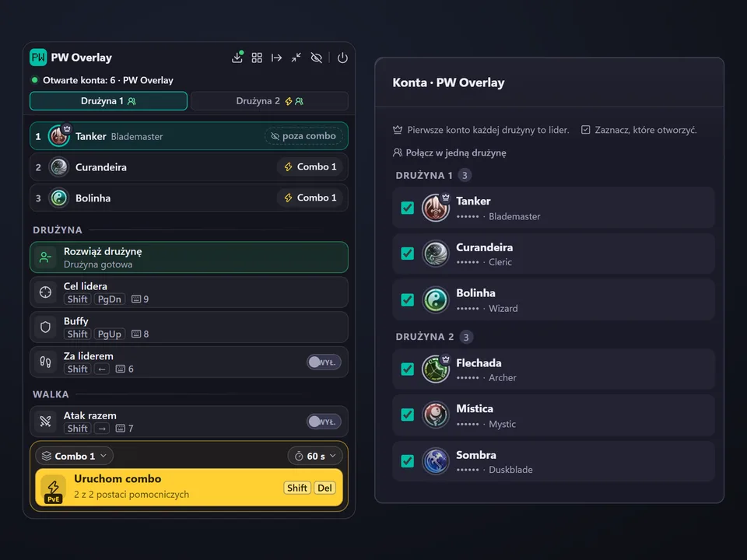
Task: Toggle the hide overlay eye icon
Action: coord(317,58)
